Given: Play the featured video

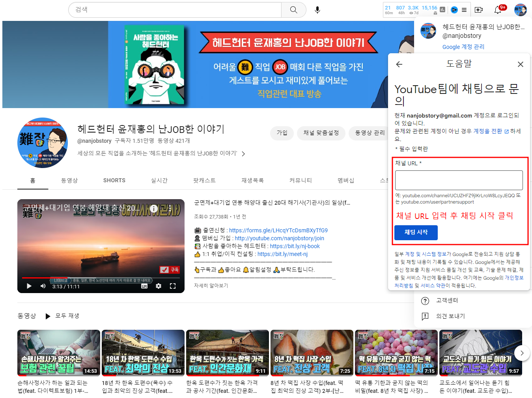Looking at the screenshot, I should point(29,286).
